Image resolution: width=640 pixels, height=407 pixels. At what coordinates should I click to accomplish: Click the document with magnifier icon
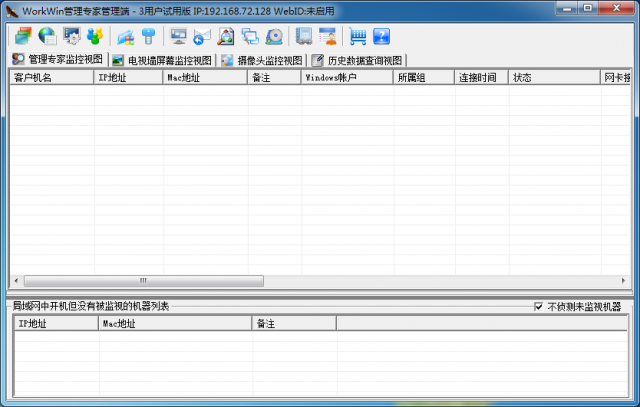(226, 36)
